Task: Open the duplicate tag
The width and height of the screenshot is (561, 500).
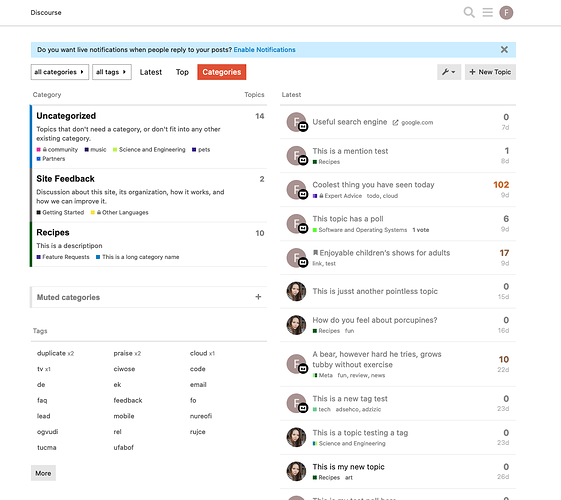Action: pyautogui.click(x=51, y=353)
